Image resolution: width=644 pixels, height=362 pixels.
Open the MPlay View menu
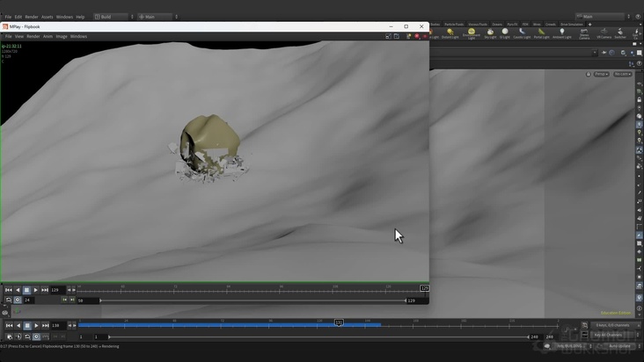[19, 37]
